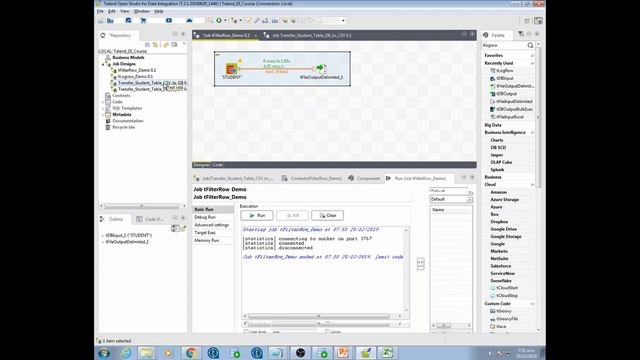This screenshot has height=360, width=640.
Task: Expand the Metadata node in Repository
Action: point(103,115)
